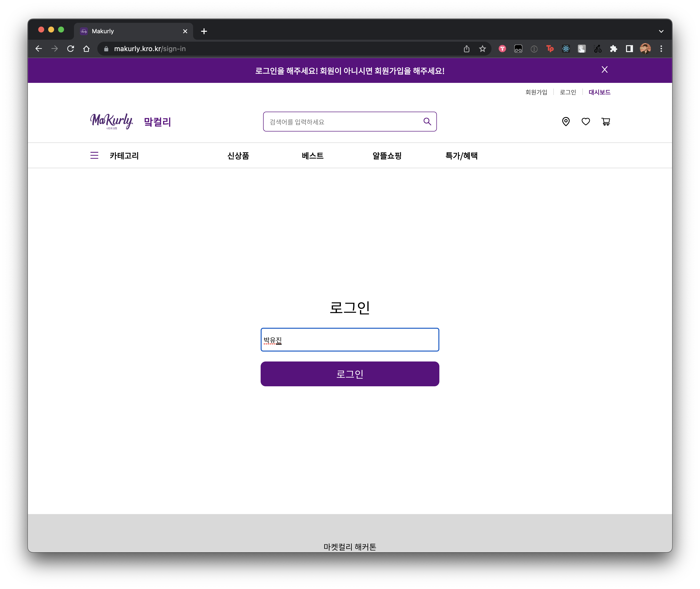700x589 pixels.
Task: Dismiss the purple login notice banner
Action: [604, 69]
